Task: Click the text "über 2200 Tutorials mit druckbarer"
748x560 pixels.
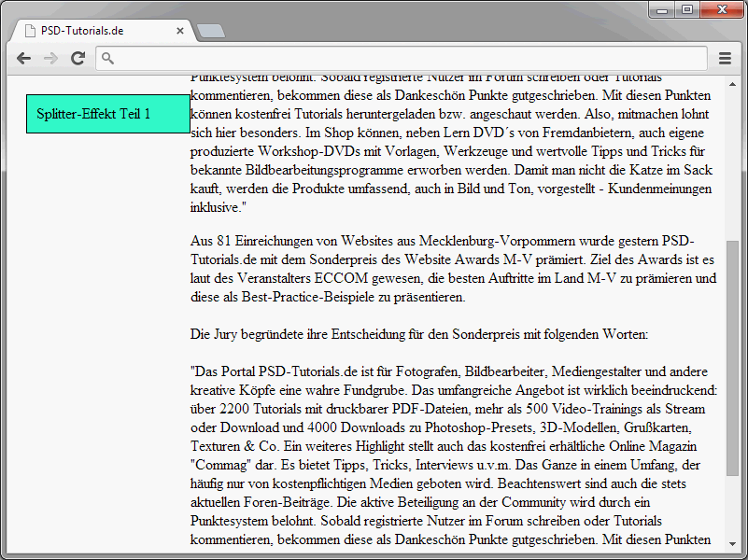Action: click(x=289, y=409)
